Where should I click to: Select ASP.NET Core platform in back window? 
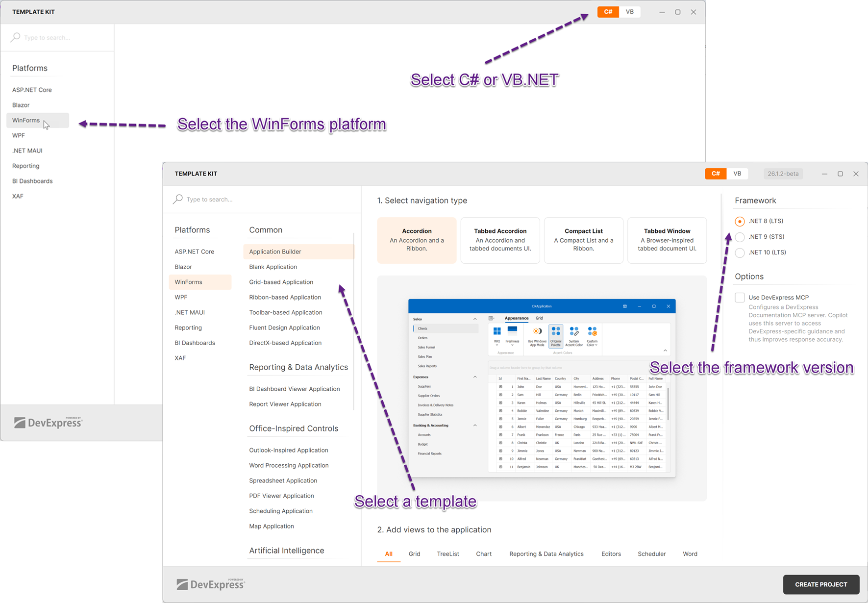pyautogui.click(x=32, y=90)
